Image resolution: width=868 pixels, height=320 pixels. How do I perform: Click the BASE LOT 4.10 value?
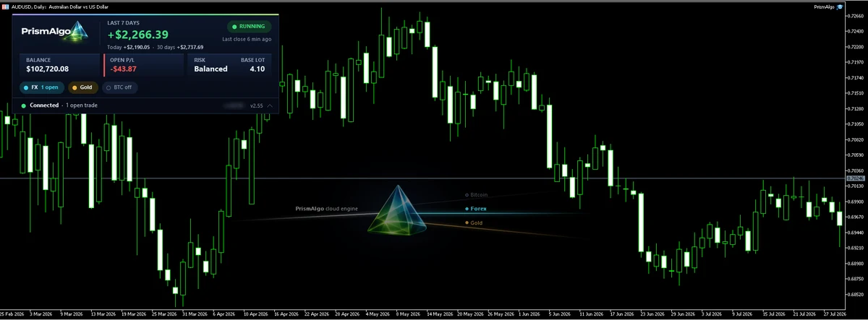click(257, 69)
